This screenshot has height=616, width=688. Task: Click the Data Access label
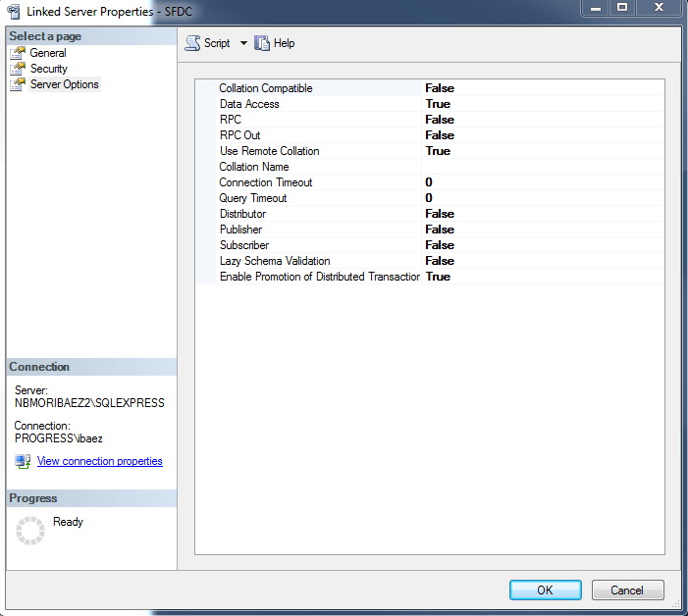click(x=249, y=104)
